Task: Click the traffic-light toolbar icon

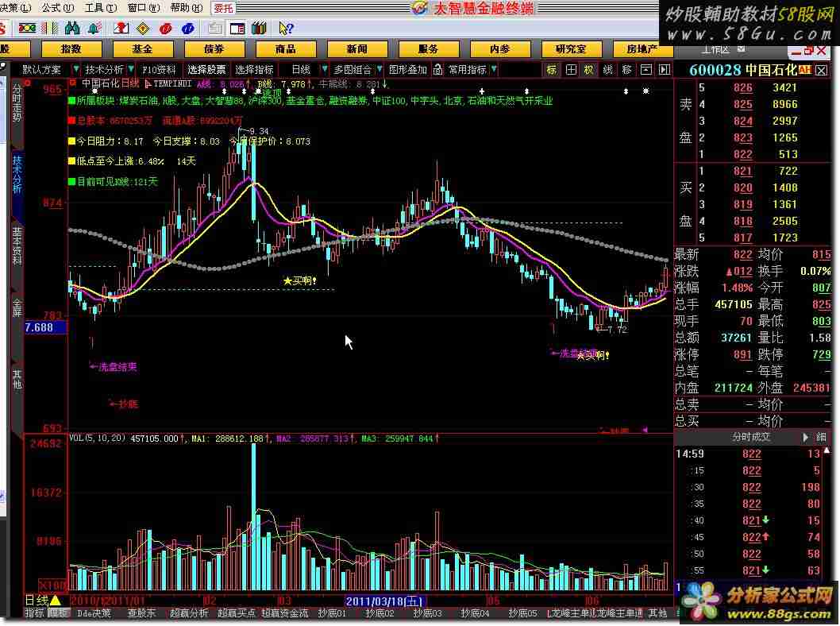Action: coord(27,29)
